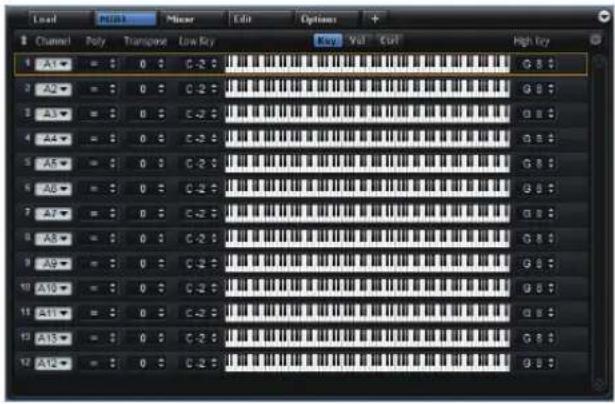
Task: Adjust High Key stepper arrows in part 5
Action: tap(551, 164)
